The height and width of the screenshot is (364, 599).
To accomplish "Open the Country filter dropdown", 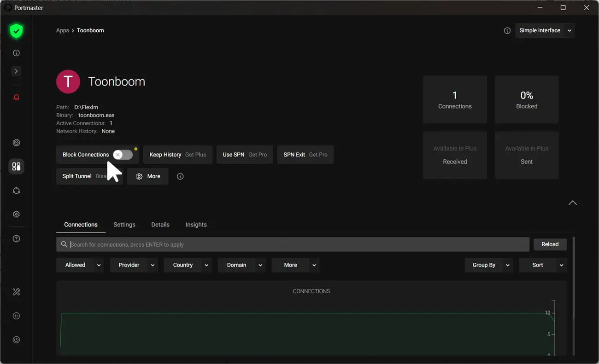I will coord(188,265).
